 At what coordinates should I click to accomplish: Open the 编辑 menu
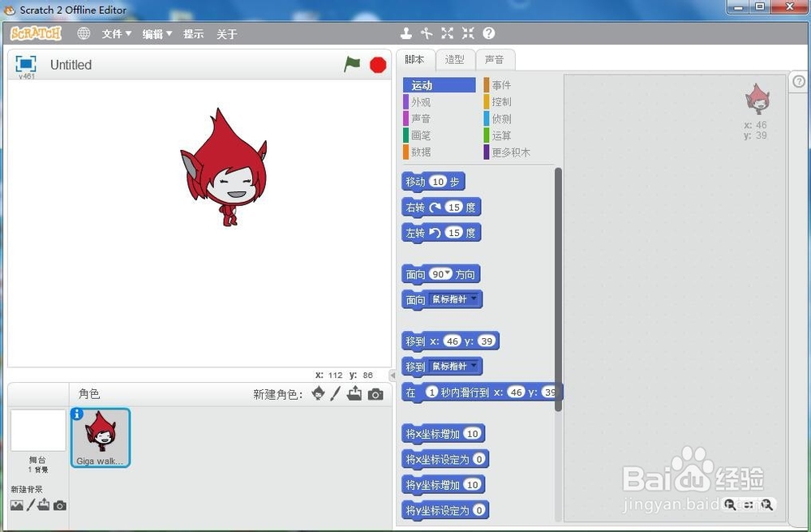coord(157,34)
